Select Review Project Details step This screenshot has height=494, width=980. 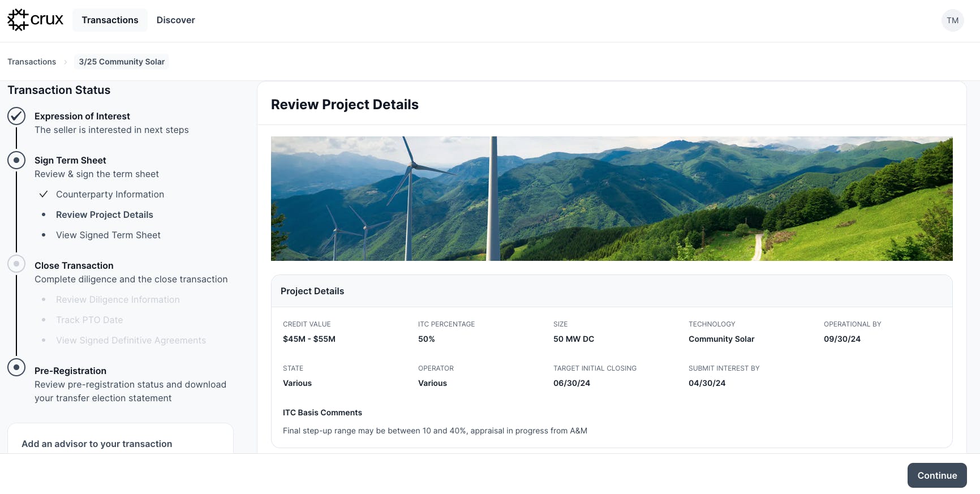point(104,214)
